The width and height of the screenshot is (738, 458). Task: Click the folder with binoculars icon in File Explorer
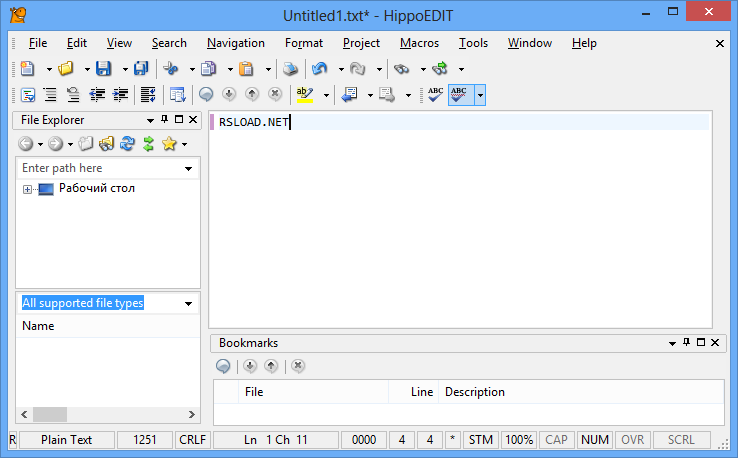tap(106, 143)
